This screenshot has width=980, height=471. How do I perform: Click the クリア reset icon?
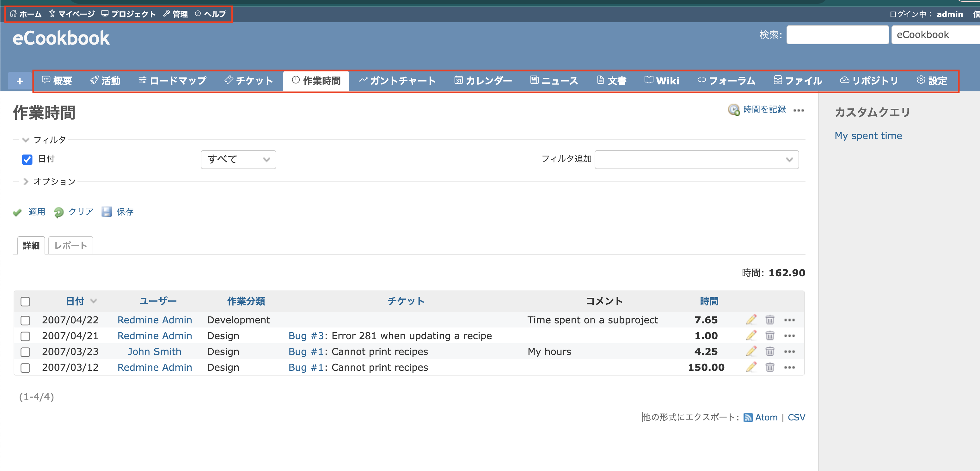(58, 212)
